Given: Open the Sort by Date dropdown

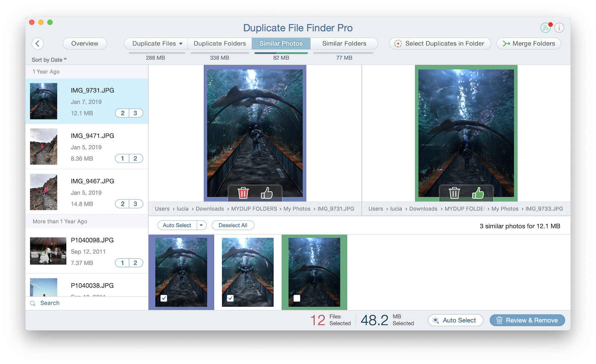Looking at the screenshot, I should pos(49,60).
